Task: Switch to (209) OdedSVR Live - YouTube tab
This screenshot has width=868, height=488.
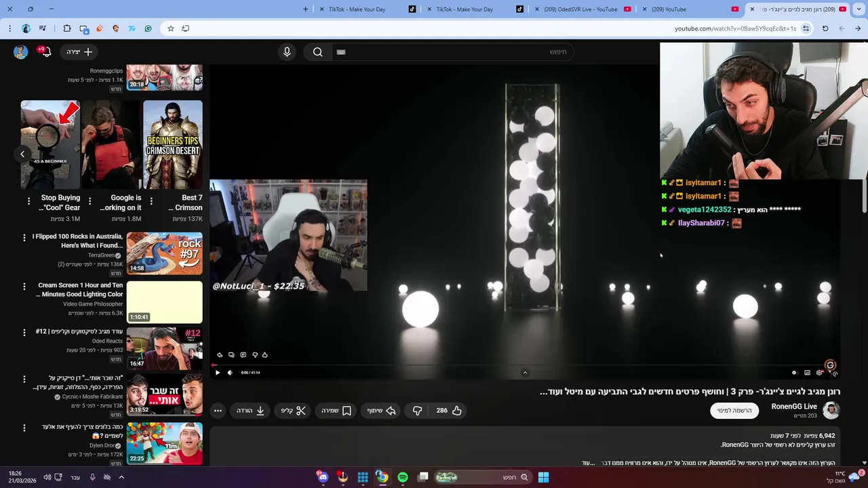Action: click(584, 9)
